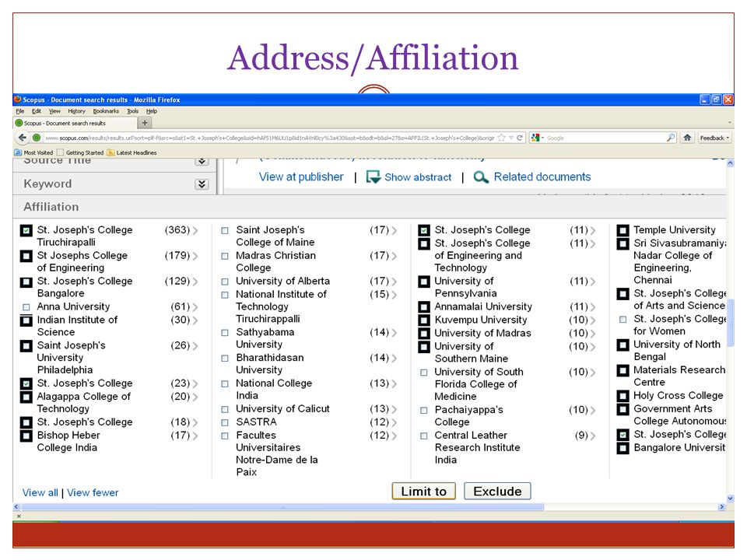Check the SASTRA checkbox

225,422
